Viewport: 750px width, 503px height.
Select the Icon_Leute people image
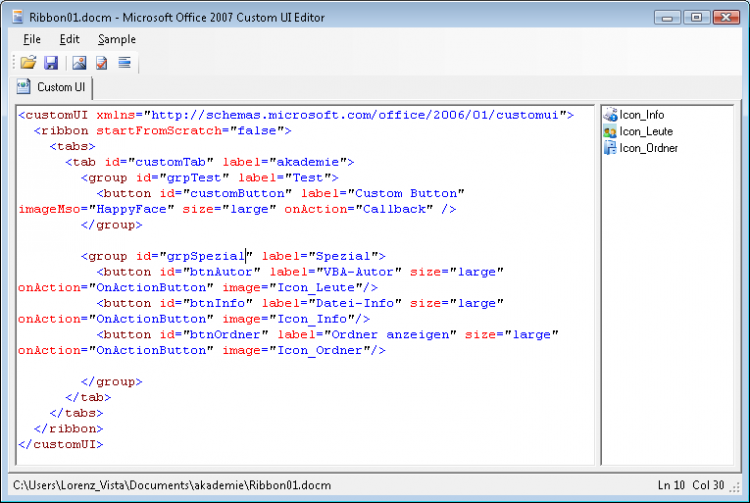644,131
